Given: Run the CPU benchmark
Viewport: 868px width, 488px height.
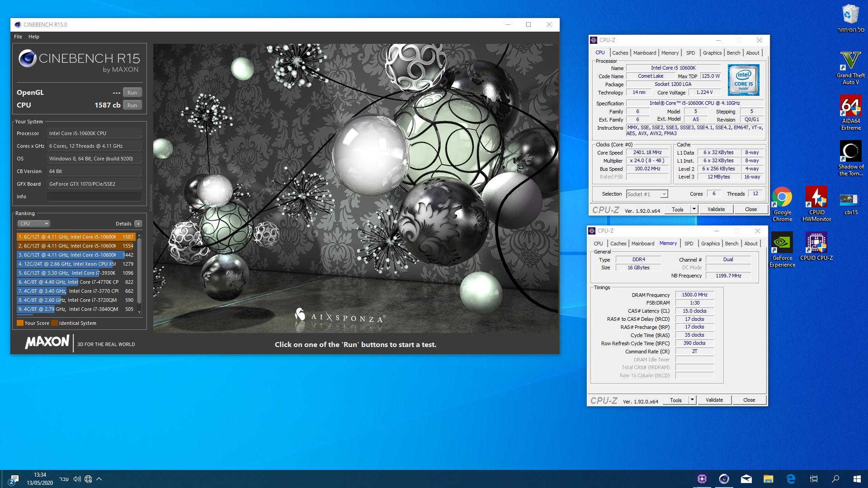Looking at the screenshot, I should coord(132,105).
